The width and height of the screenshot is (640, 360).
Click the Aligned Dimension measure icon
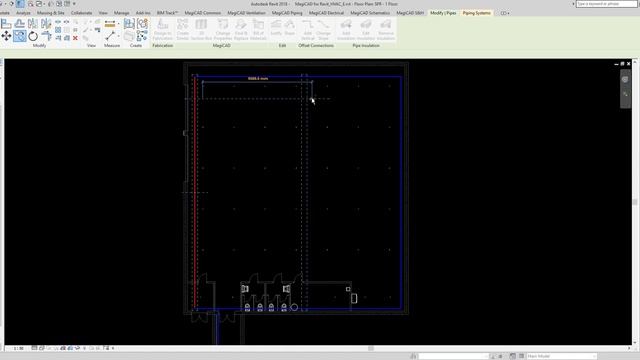pos(110,24)
